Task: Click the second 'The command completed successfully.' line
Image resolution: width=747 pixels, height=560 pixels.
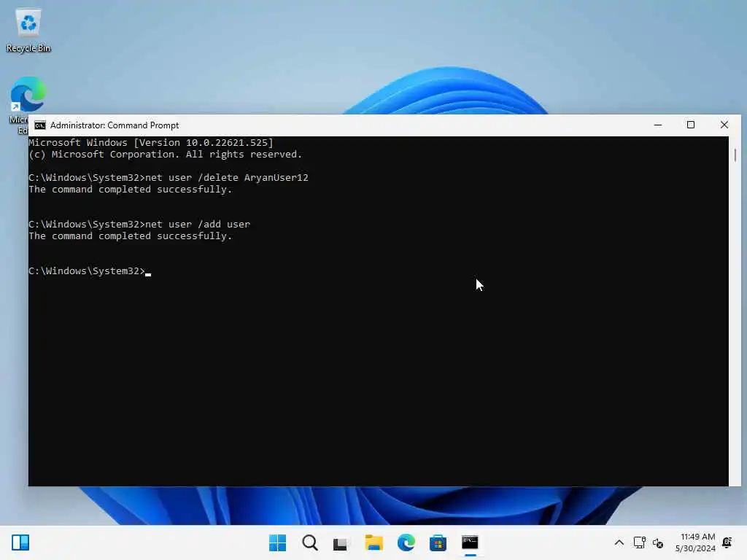Action: [130, 236]
